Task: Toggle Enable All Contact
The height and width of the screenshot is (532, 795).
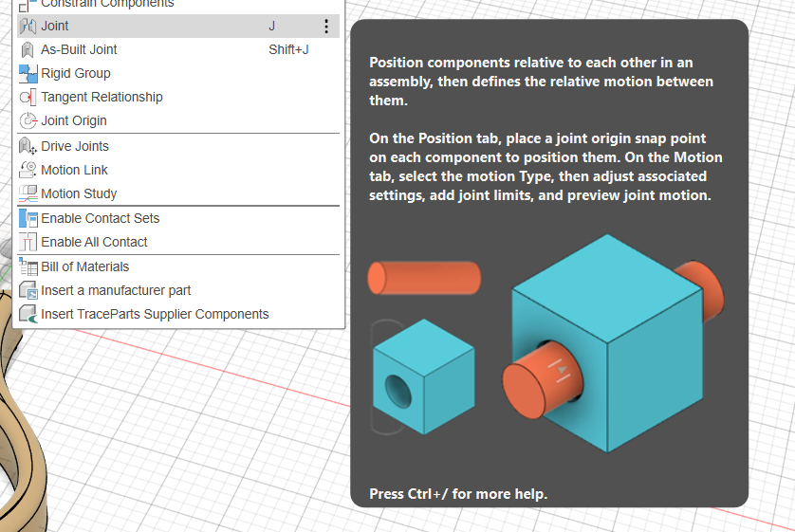Action: [x=94, y=243]
